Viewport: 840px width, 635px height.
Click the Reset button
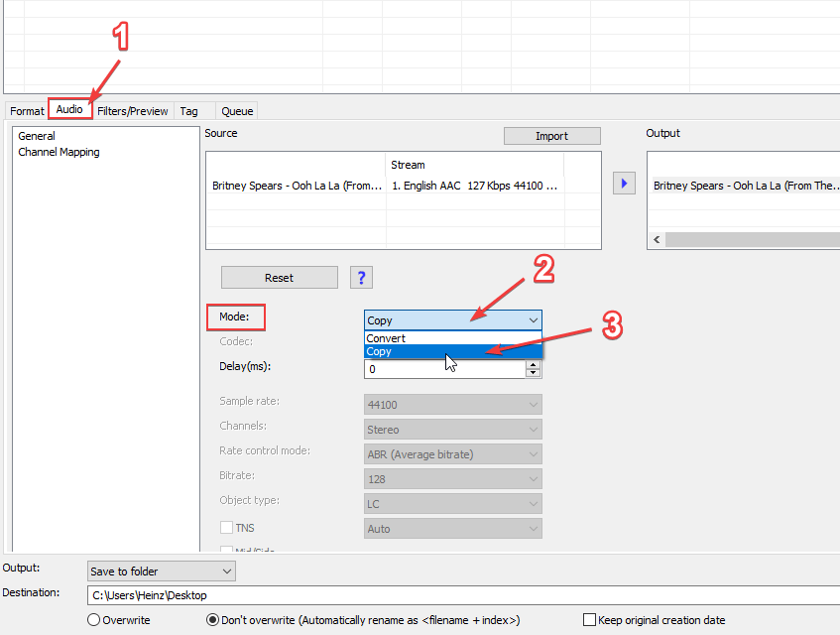click(x=279, y=278)
